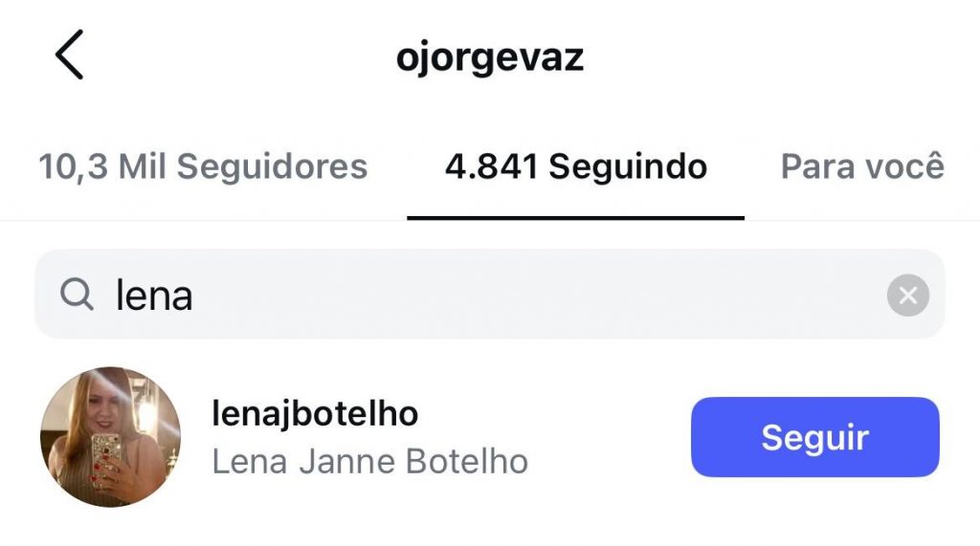Open lenajbotelho's profile picture
The image size is (980, 546).
[110, 437]
